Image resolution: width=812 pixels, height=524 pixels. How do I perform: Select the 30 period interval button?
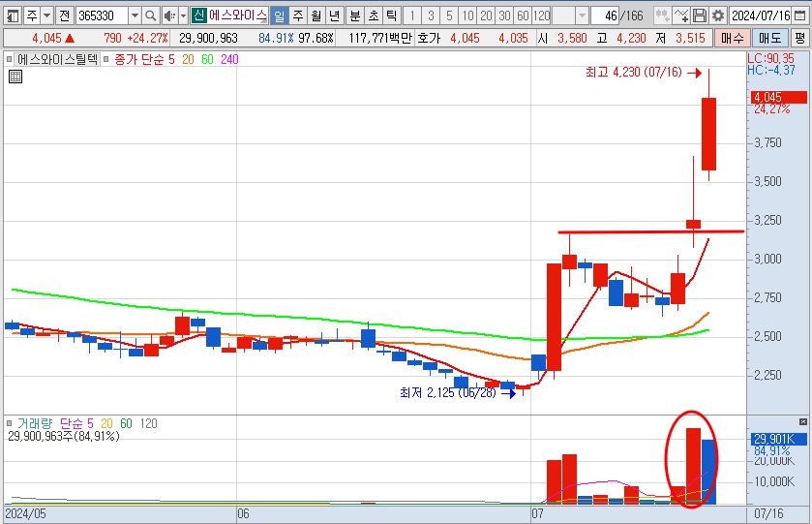[505, 16]
